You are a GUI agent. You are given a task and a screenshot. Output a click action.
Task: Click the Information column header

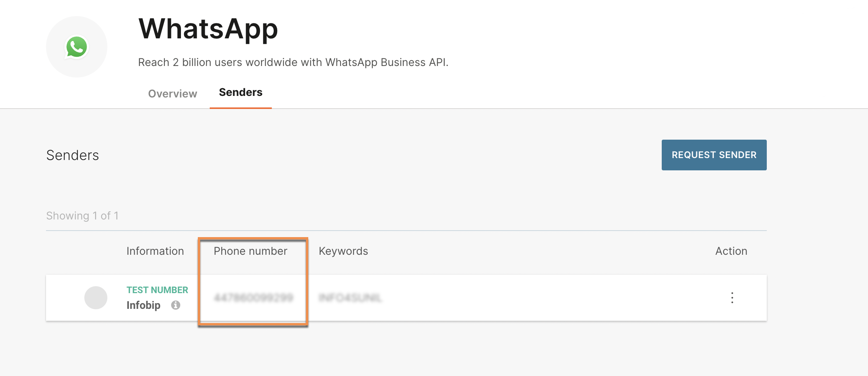[155, 251]
